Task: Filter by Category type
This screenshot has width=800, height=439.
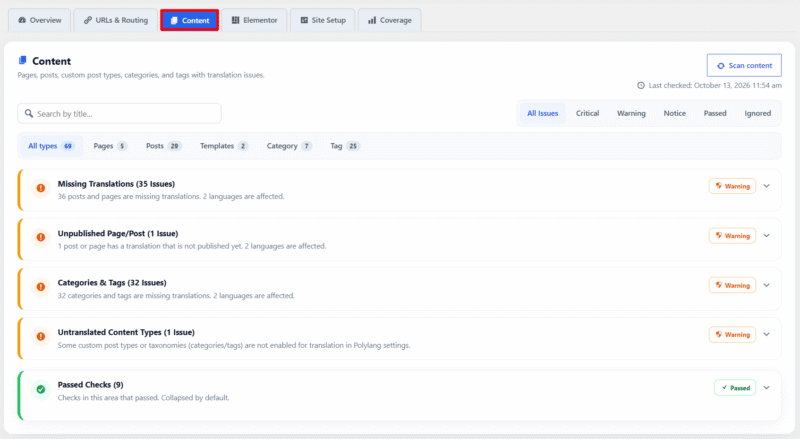Action: coord(289,146)
